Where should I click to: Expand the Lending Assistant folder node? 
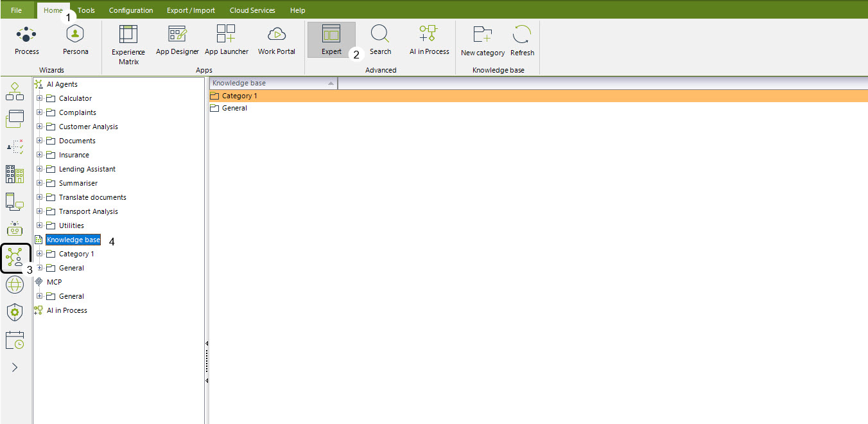(x=40, y=169)
